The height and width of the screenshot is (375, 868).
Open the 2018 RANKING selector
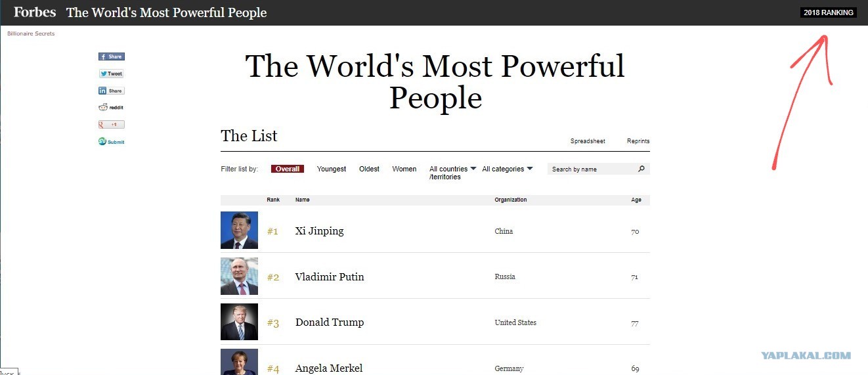pyautogui.click(x=829, y=12)
